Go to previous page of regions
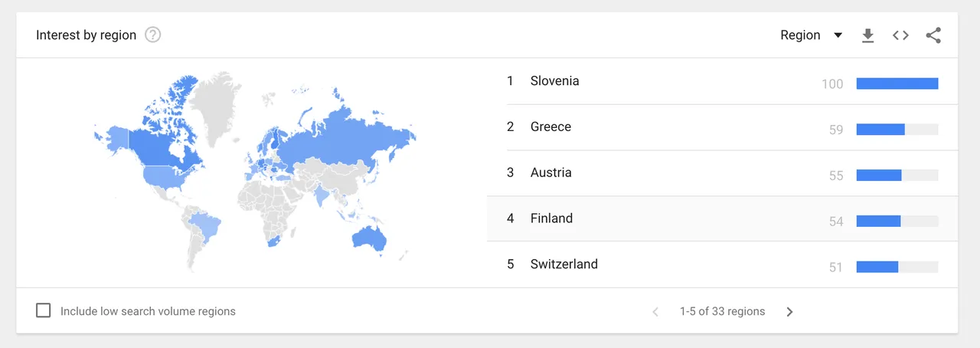The width and height of the screenshot is (980, 348). [x=655, y=312]
